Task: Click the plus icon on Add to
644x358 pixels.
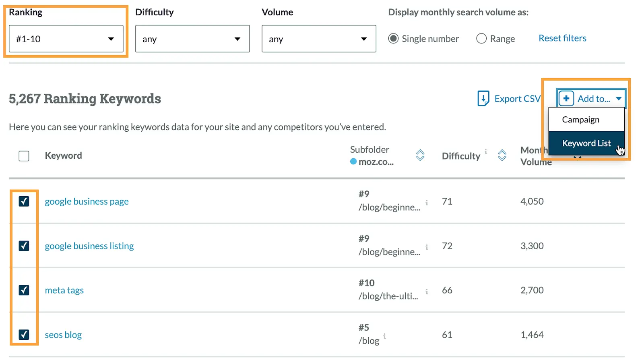Action: pos(566,99)
